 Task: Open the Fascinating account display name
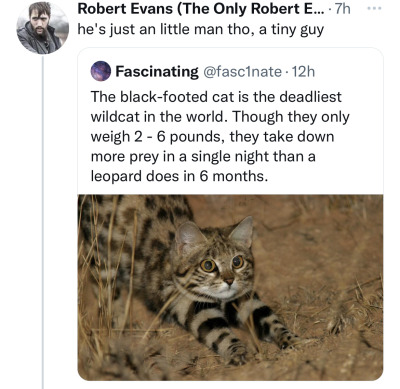[x=157, y=71]
